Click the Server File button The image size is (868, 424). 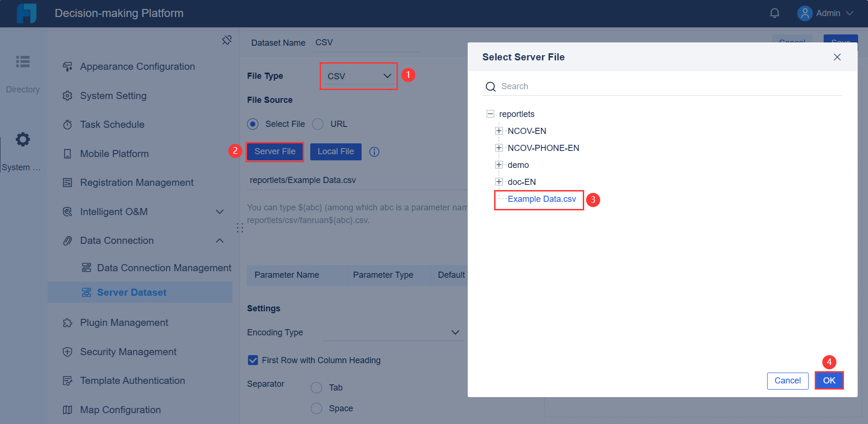[x=275, y=152]
